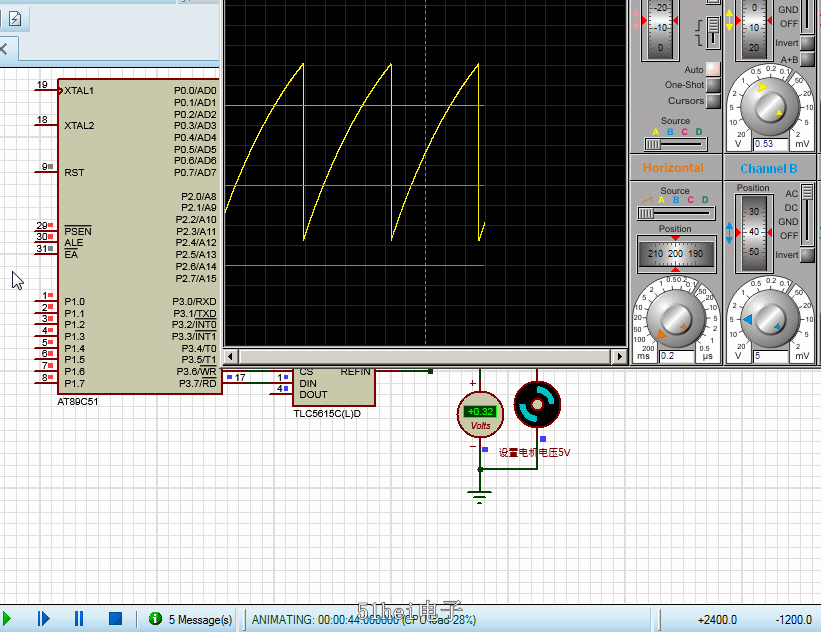Image resolution: width=821 pixels, height=632 pixels.
Task: Click the yellow channel volts gain knob
Action: tap(770, 106)
